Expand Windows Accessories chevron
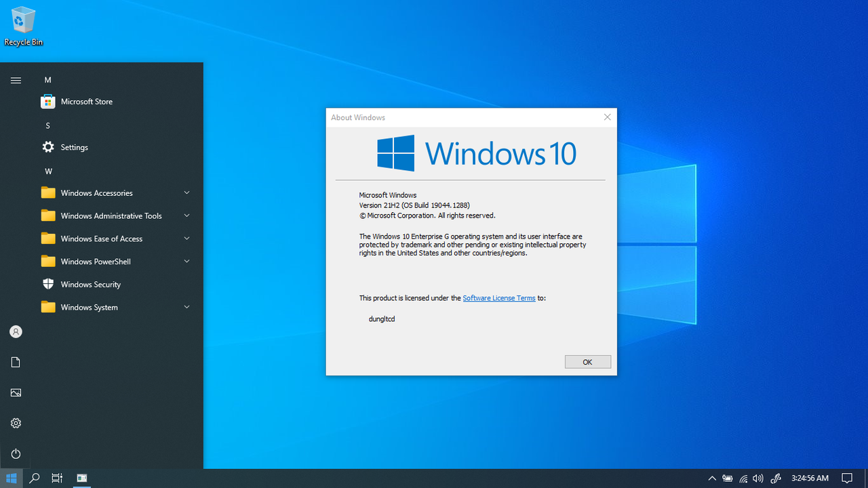 pos(186,192)
